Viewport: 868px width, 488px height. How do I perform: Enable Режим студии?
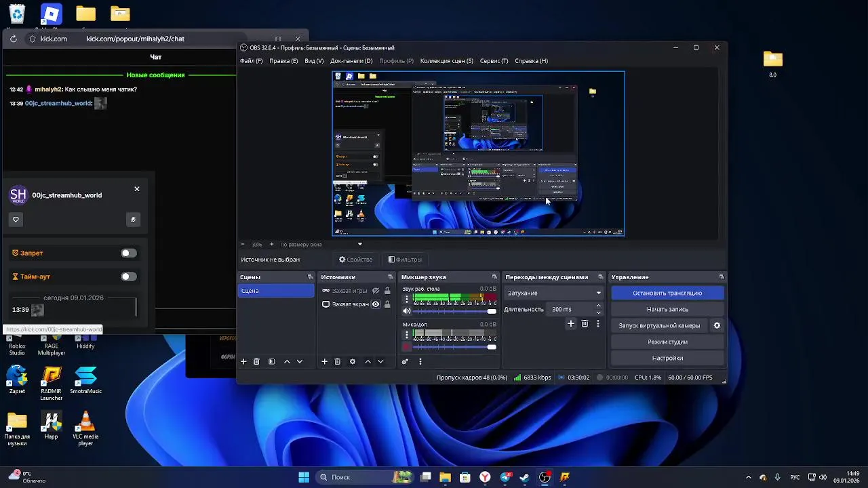(x=667, y=342)
